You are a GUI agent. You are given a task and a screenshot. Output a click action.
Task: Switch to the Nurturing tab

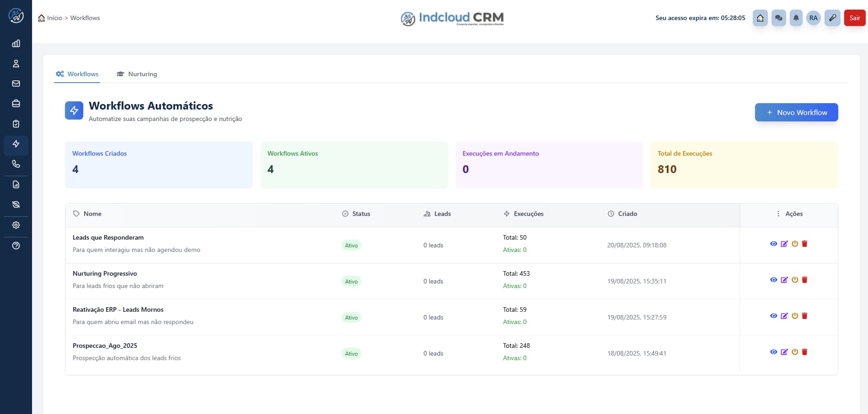tap(136, 74)
